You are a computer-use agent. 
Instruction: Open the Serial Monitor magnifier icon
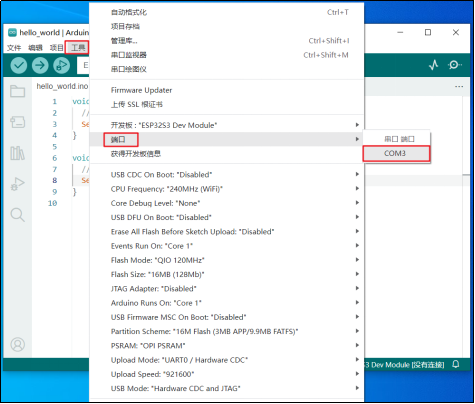coord(454,65)
